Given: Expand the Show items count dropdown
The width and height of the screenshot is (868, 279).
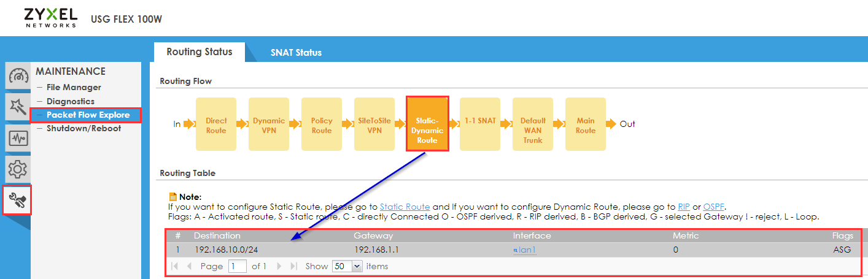Looking at the screenshot, I should pos(346,266).
